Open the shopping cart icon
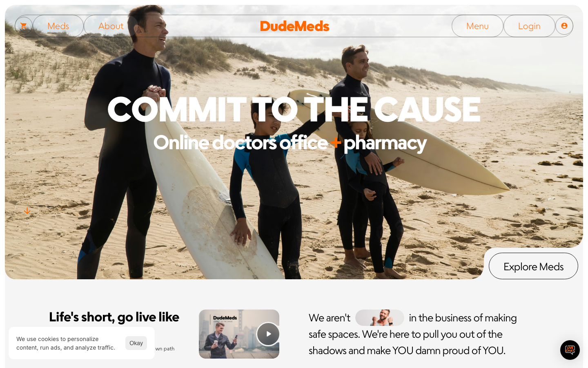Viewport: 588px width, 368px height. 24,26
